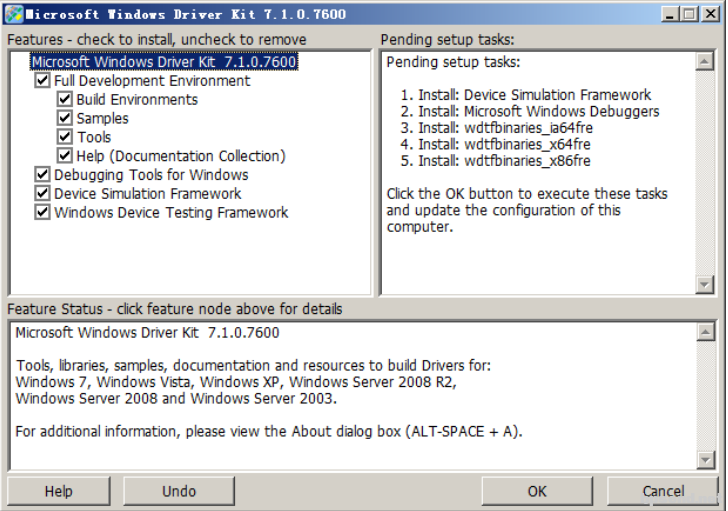
Task: Select the Full Development Environment label
Action: point(152,81)
